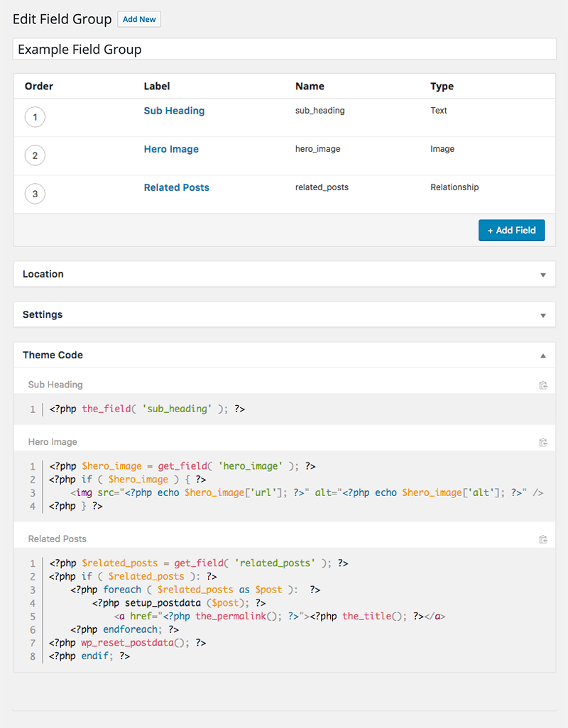
Task: Open the Hero Image field for editing
Action: click(x=170, y=149)
